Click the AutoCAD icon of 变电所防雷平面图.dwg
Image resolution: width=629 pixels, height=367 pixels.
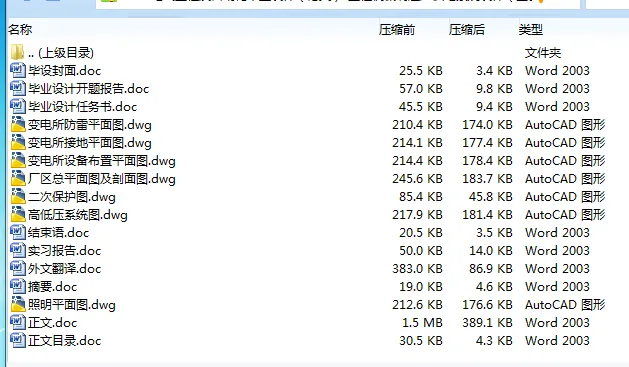click(18, 124)
